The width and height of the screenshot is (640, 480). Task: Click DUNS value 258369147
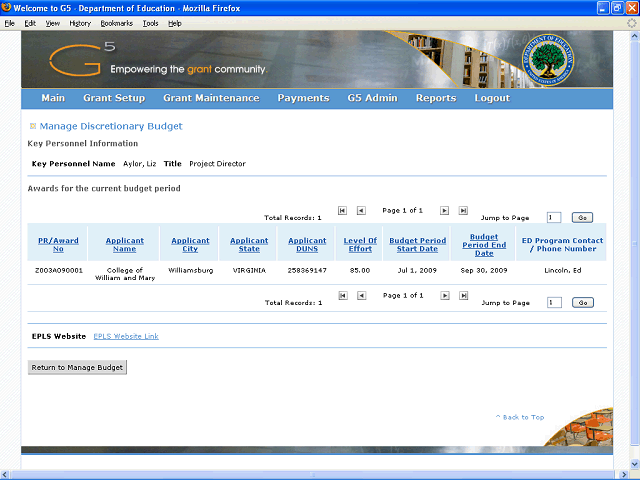click(307, 270)
